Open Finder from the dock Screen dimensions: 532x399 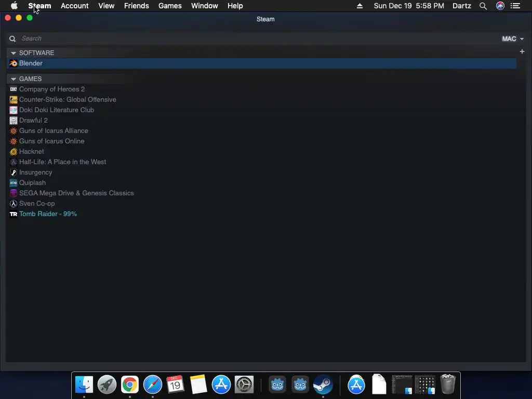click(84, 384)
